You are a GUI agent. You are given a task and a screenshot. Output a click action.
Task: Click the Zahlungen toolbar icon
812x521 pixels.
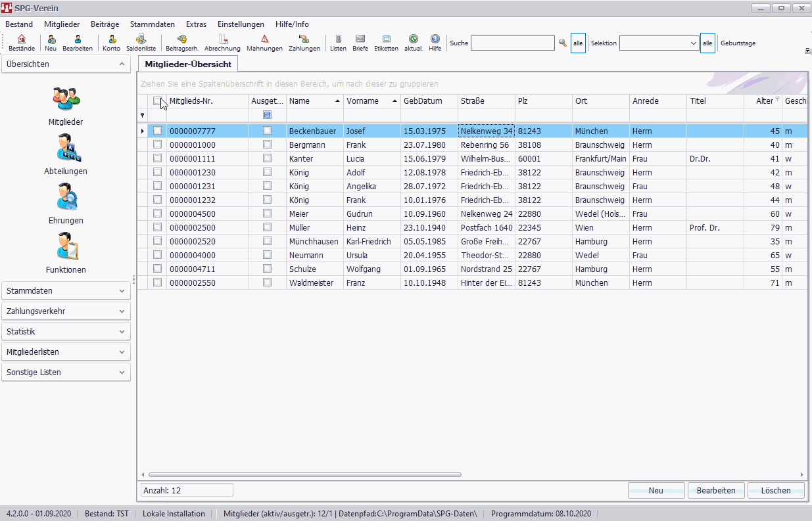[x=304, y=43]
